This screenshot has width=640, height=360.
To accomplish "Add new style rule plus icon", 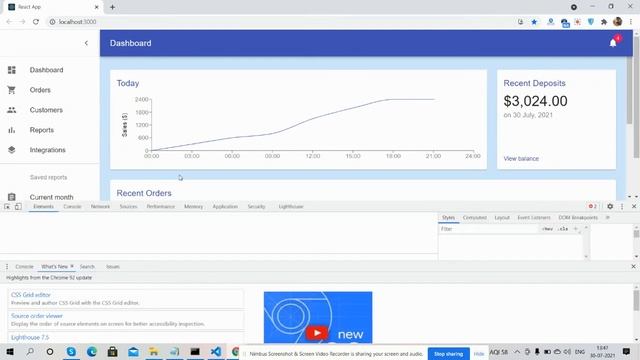I will click(576, 229).
